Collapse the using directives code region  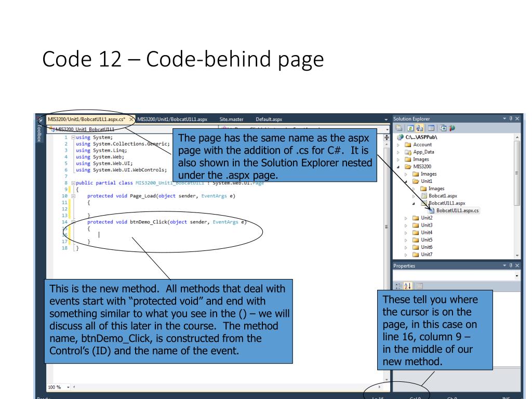pyautogui.click(x=73, y=137)
